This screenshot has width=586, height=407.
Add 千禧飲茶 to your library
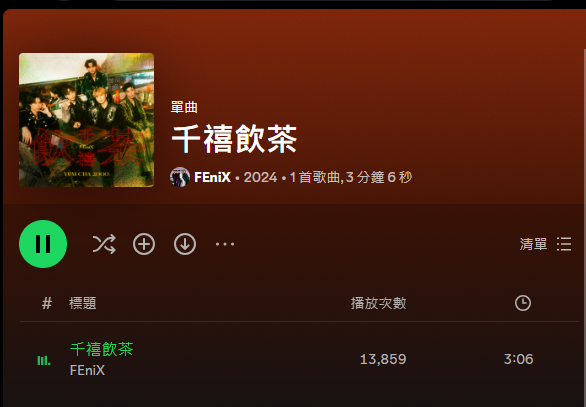[144, 244]
